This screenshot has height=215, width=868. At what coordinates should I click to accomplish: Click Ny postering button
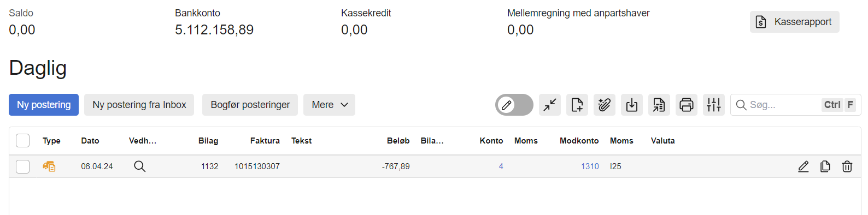coord(44,105)
